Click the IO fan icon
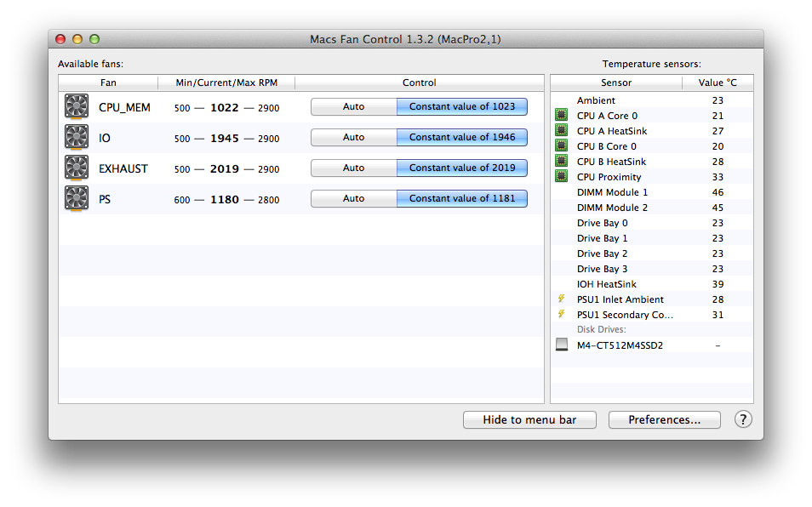This screenshot has width=812, height=507. [77, 137]
